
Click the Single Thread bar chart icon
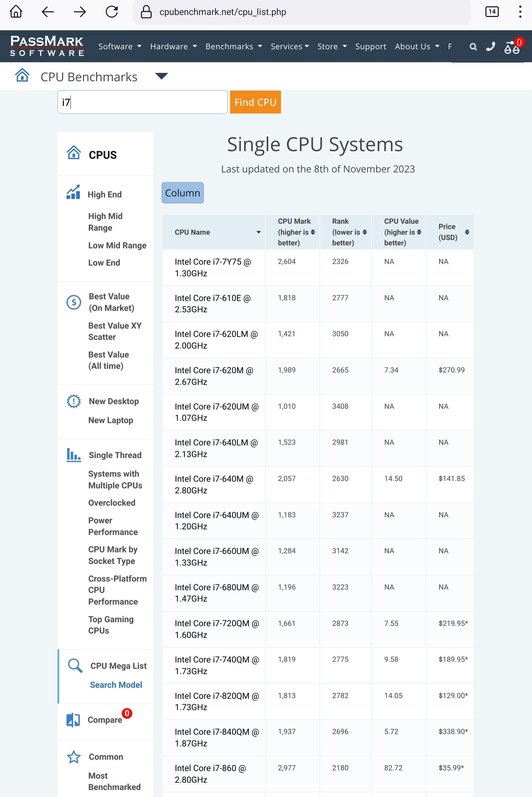73,455
